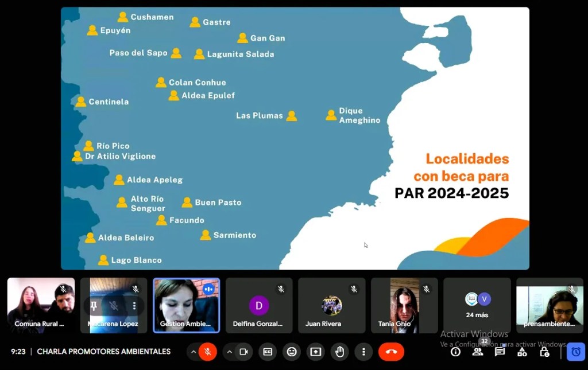
Task: Pin Macarena Lopez's video tile
Action: (x=94, y=306)
